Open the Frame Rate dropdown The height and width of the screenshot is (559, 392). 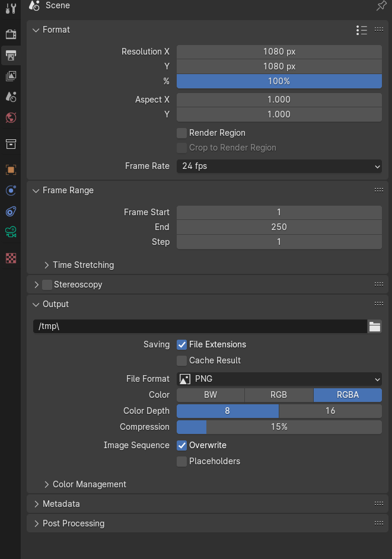pos(279,167)
